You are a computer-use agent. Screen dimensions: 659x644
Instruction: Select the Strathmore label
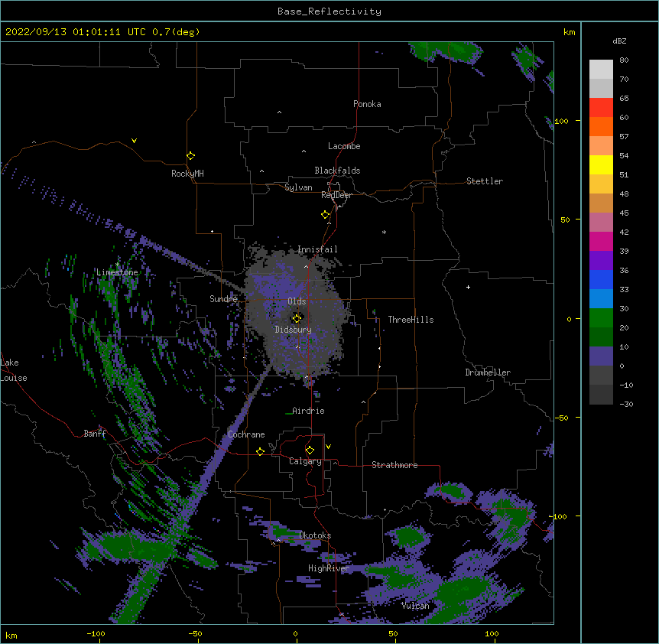click(x=394, y=465)
